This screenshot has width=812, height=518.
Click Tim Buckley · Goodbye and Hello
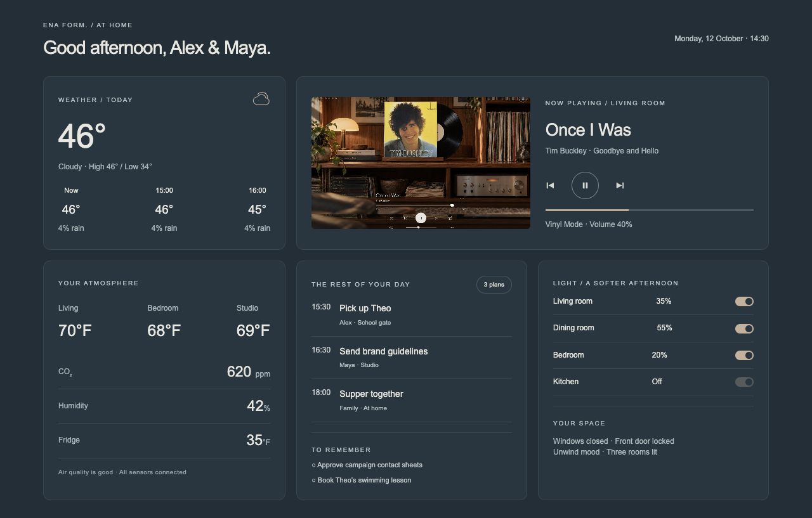pyautogui.click(x=602, y=151)
